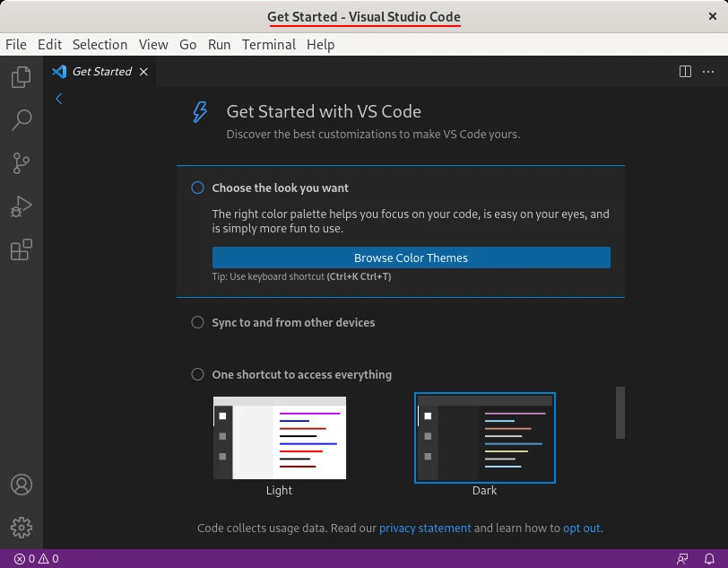Open the Accounts icon in the activity bar
This screenshot has height=568, width=728.
click(x=22, y=485)
